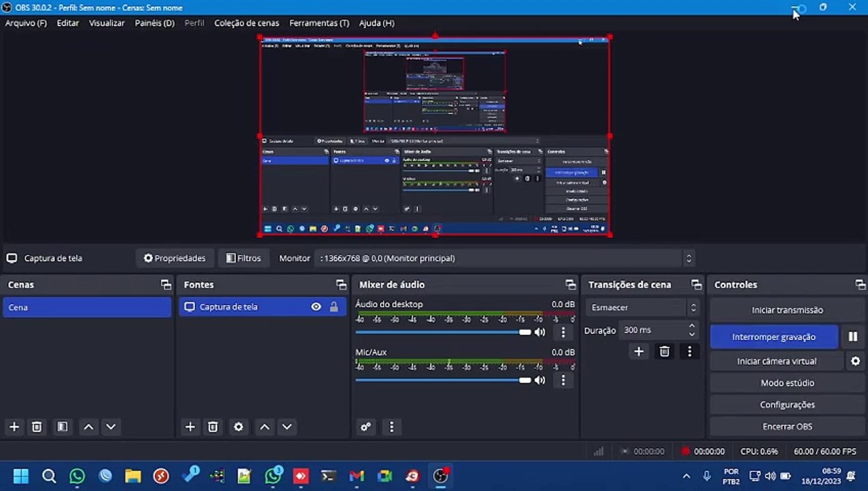Open File Explorer from taskbar

pos(132,476)
